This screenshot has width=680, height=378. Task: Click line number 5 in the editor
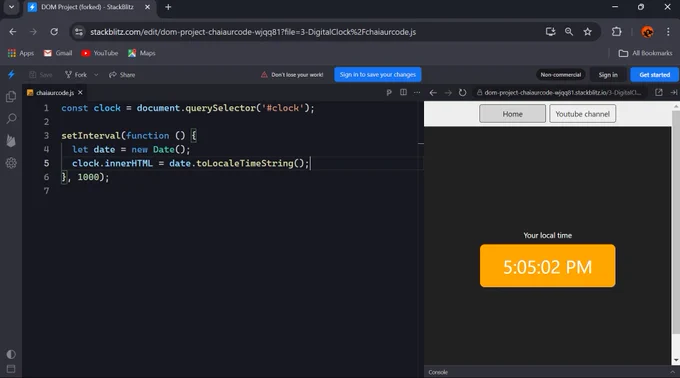point(46,163)
